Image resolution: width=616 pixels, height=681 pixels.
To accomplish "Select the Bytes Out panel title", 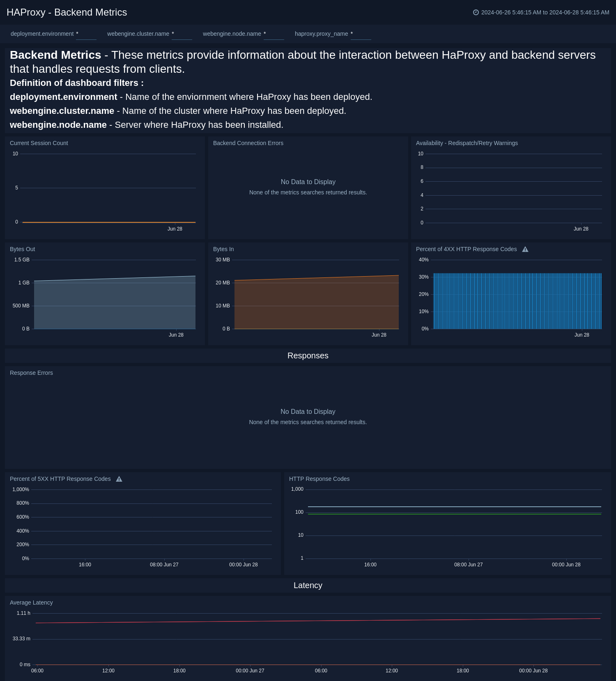I will point(23,249).
